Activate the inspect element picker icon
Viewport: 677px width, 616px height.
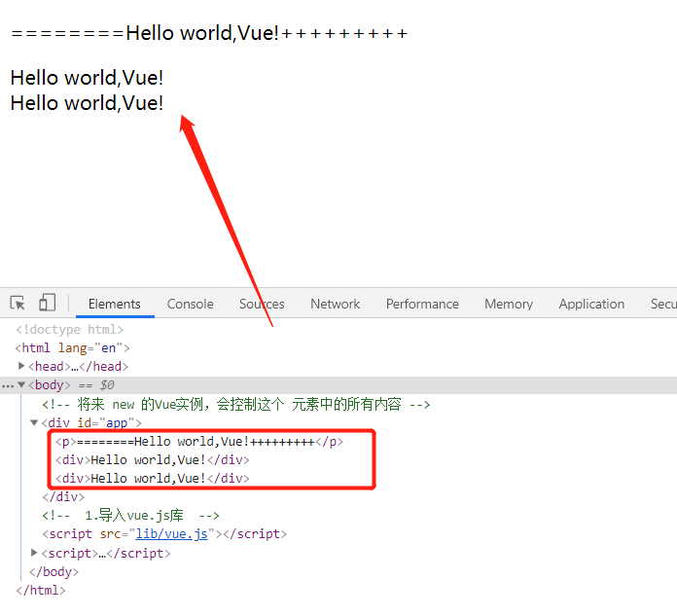pyautogui.click(x=18, y=303)
